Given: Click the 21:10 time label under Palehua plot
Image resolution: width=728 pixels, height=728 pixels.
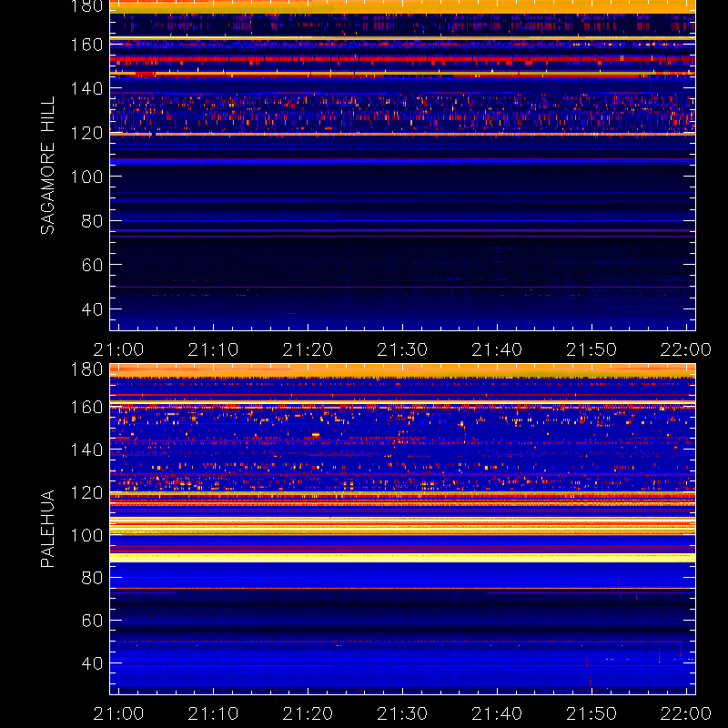Looking at the screenshot, I should [x=213, y=713].
